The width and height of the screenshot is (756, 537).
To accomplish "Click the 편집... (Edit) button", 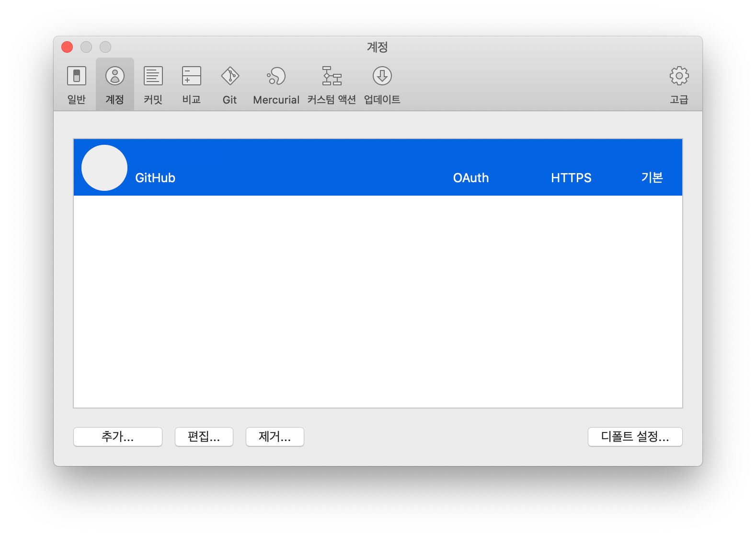I will pyautogui.click(x=204, y=437).
